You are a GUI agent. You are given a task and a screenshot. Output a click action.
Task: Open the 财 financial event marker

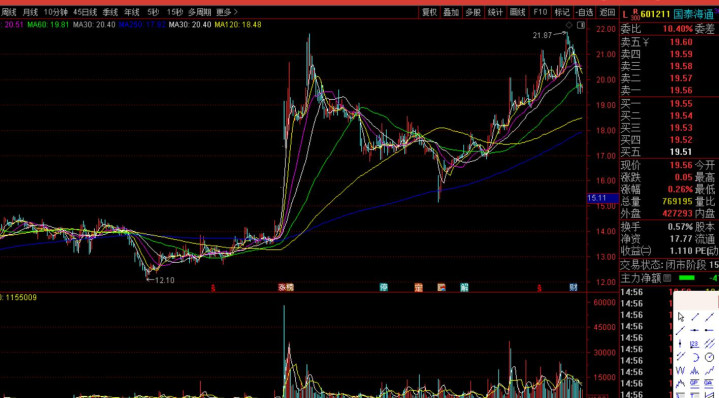point(573,287)
